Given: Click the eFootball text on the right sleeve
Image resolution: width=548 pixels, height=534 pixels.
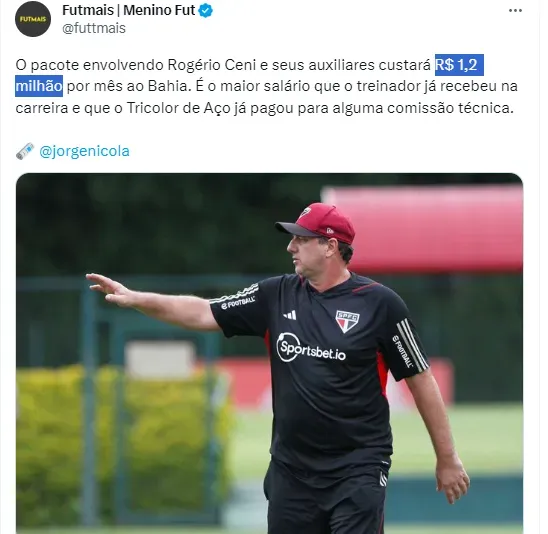Looking at the screenshot, I should coord(402,351).
